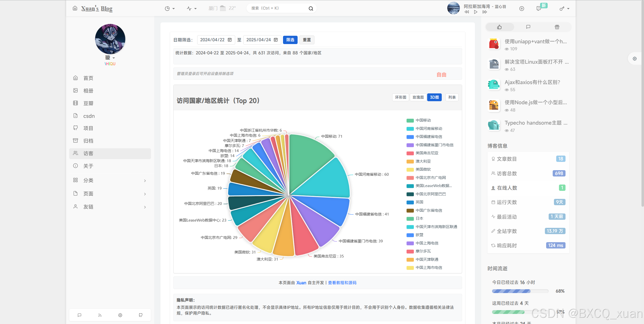
Task: Toggle 澳大利亚 legend entry
Action: [423, 161]
